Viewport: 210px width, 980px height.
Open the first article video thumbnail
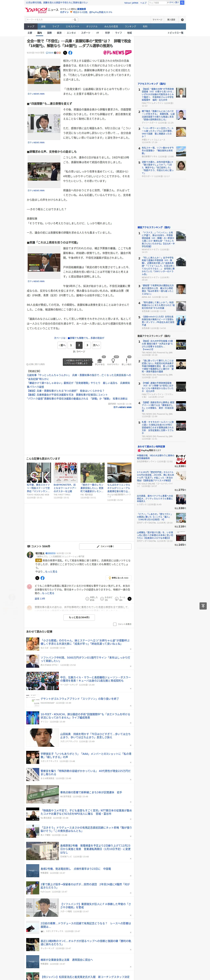[x=44, y=75]
